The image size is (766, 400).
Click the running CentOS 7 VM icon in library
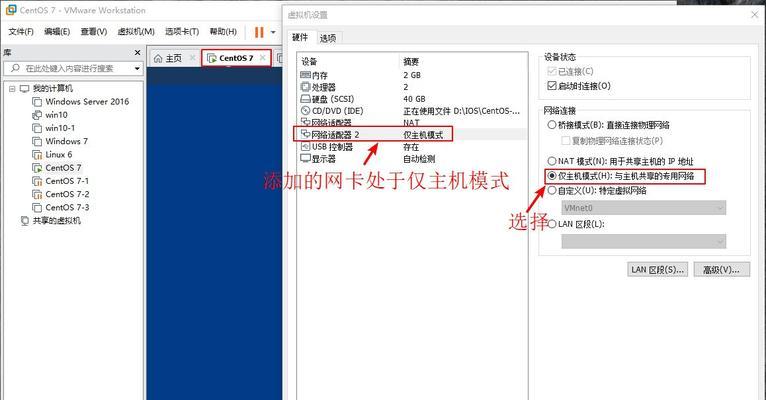tap(37, 168)
